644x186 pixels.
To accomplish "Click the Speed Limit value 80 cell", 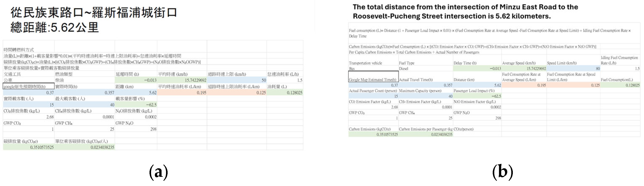I will coord(573,68).
